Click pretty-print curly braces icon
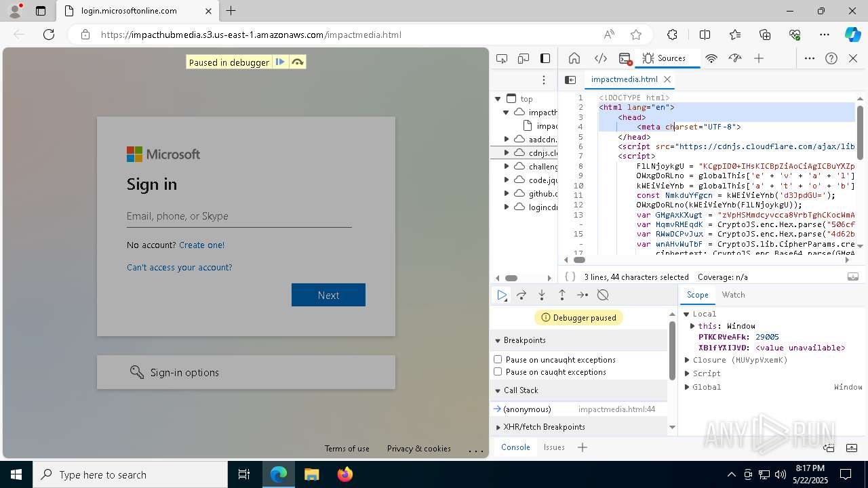 point(570,277)
